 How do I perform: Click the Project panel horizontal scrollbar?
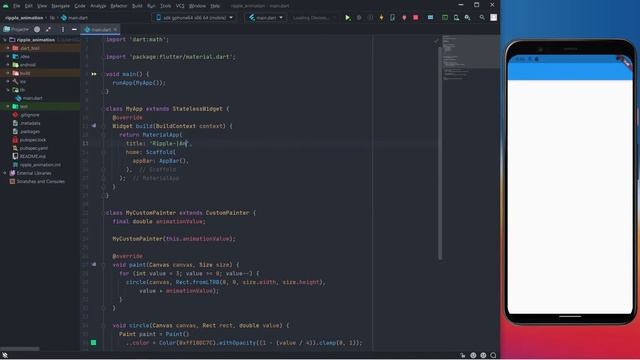point(20,349)
